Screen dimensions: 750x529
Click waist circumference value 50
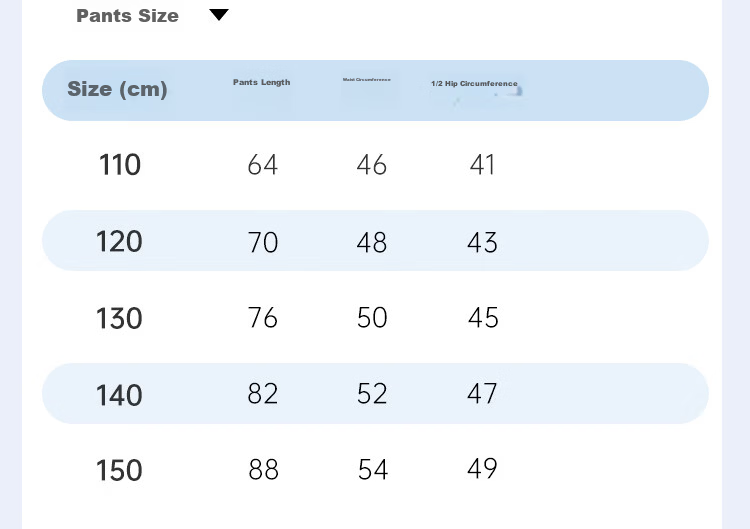click(372, 318)
